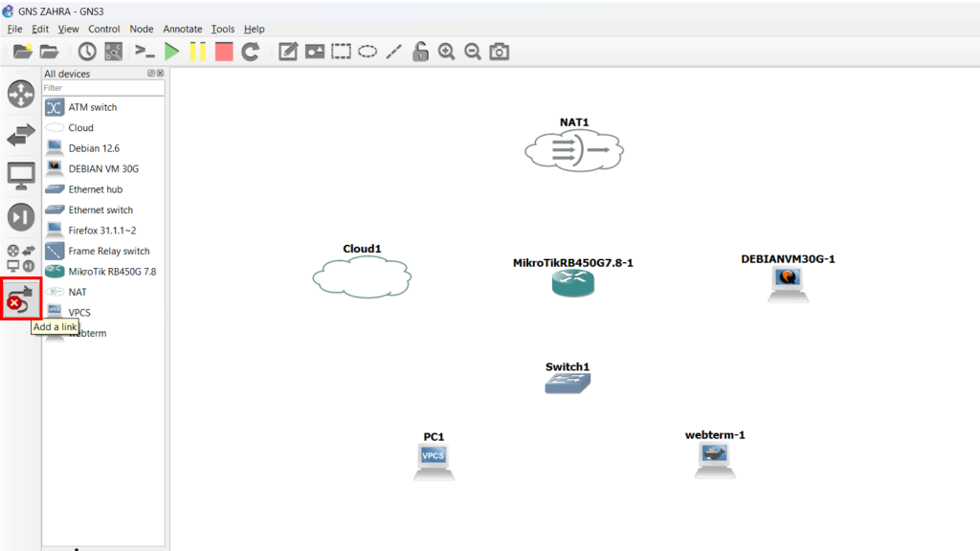Take a screenshot with the camera icon
The height and width of the screenshot is (551, 980).
point(499,52)
